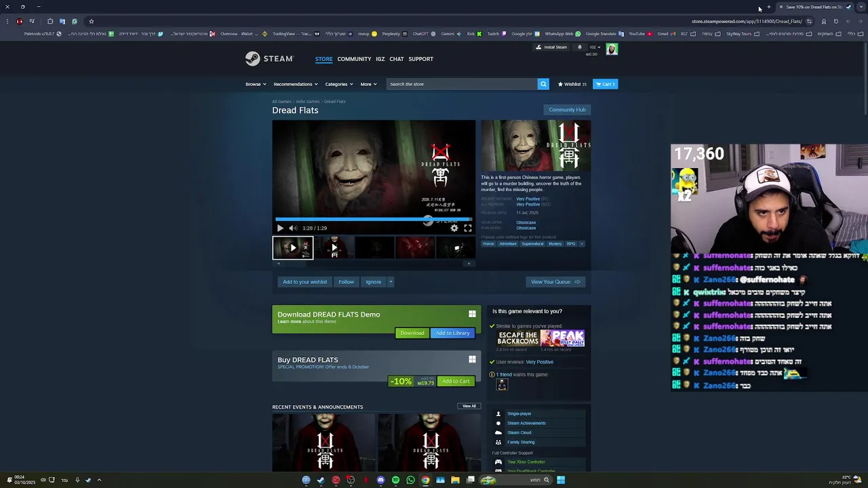
Task: Open the browser tab list chevron
Action: pyautogui.click(x=861, y=7)
